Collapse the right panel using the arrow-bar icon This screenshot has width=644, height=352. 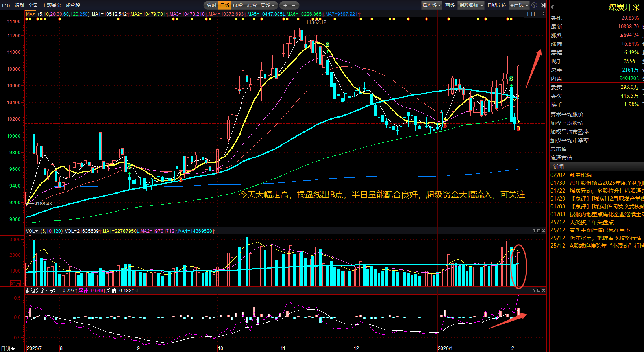(543, 5)
